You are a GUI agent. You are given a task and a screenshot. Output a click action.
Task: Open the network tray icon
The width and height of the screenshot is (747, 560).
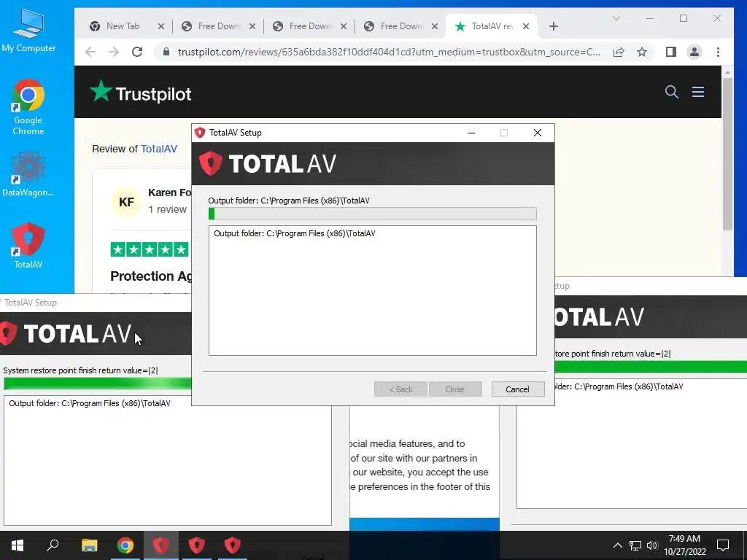(x=635, y=545)
